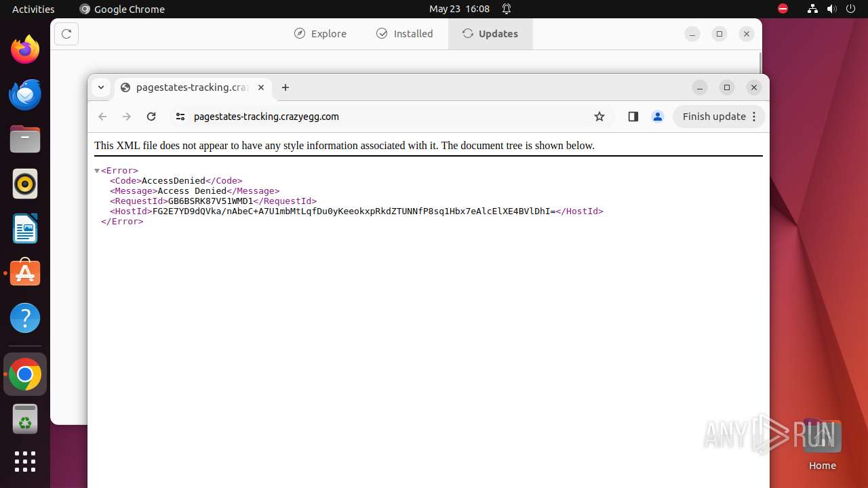Open a new Chrome tab
Viewport: 868px width, 488px height.
[285, 87]
